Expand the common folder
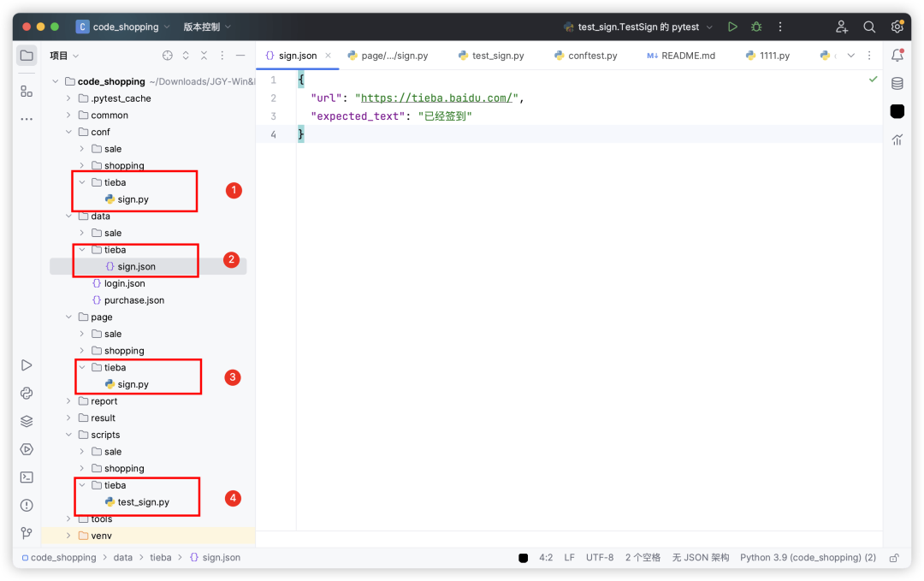 pyautogui.click(x=68, y=115)
